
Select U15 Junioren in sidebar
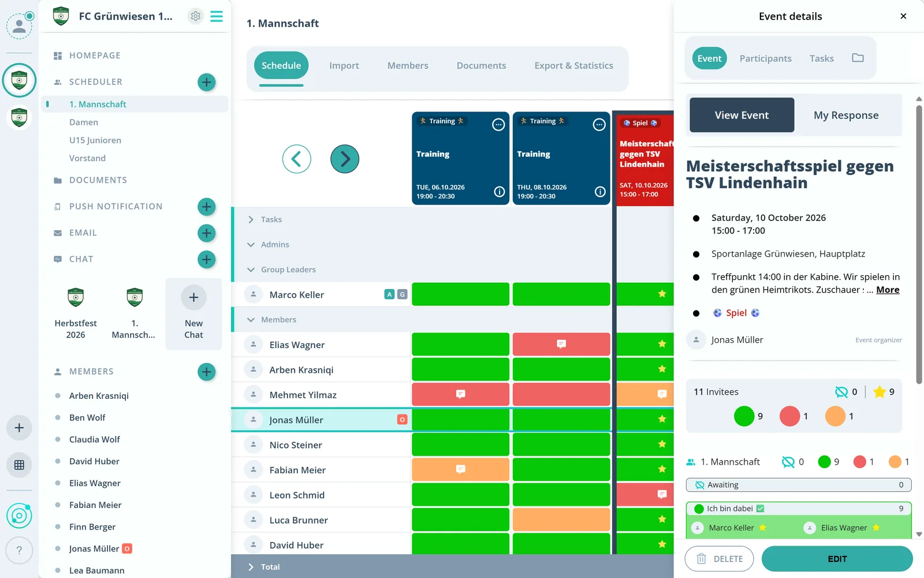pos(95,140)
